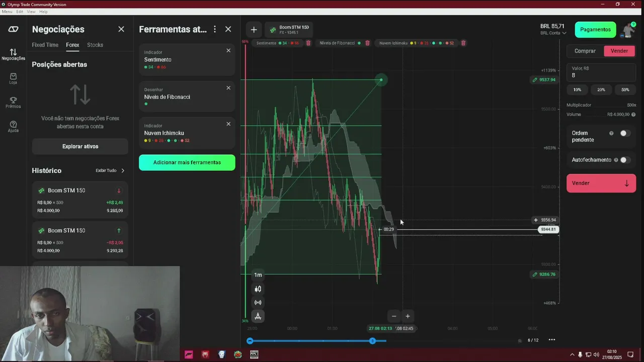Switch to the Forex tab
The width and height of the screenshot is (644, 362).
click(72, 45)
